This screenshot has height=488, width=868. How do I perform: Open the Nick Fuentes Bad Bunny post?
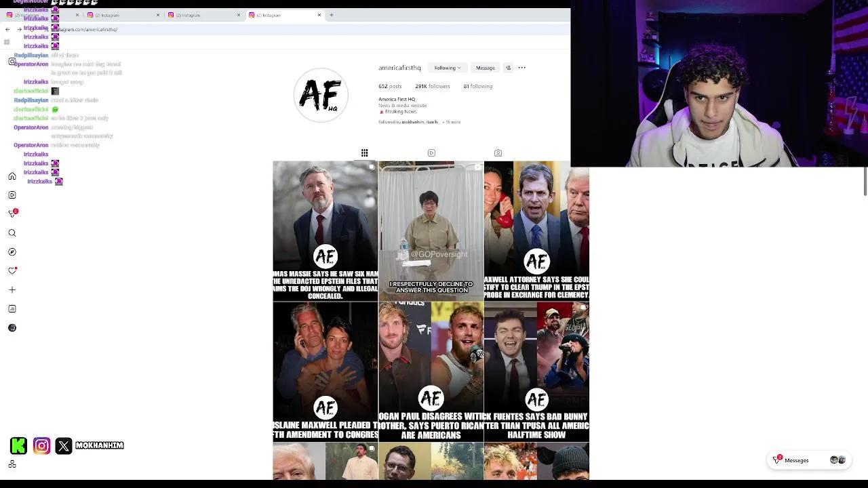coord(536,372)
